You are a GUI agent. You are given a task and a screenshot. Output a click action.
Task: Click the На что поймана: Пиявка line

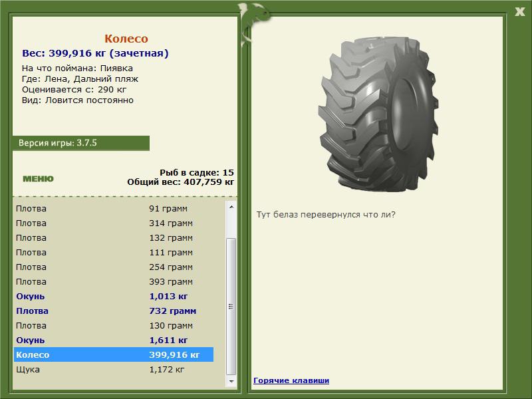point(77,68)
